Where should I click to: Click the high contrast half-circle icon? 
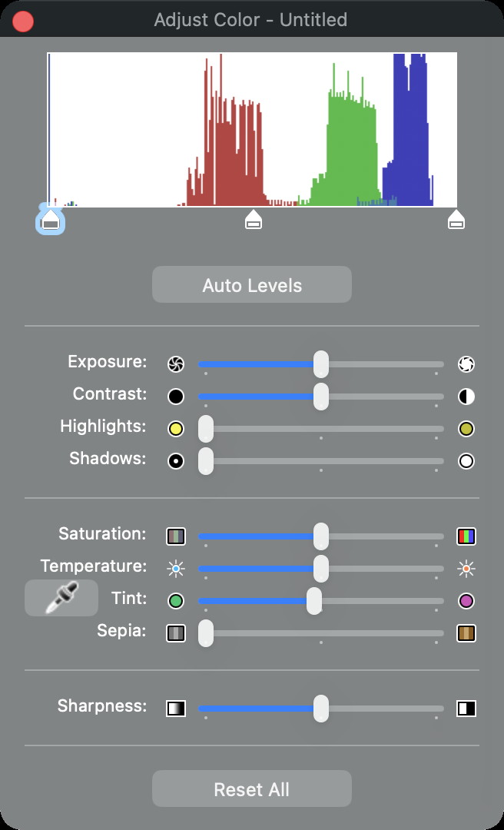tap(466, 397)
